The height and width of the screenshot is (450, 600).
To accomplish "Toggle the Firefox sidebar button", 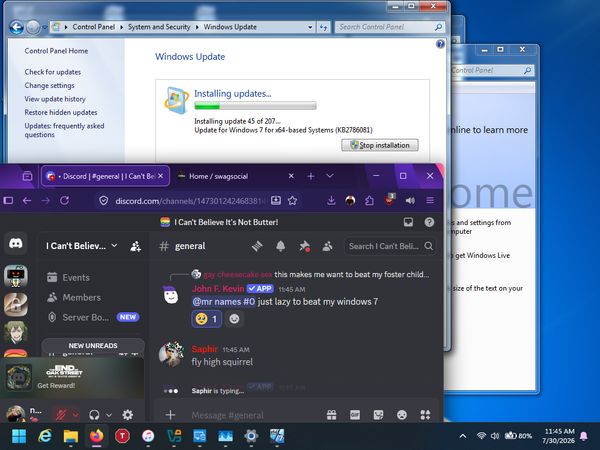I will [x=8, y=200].
